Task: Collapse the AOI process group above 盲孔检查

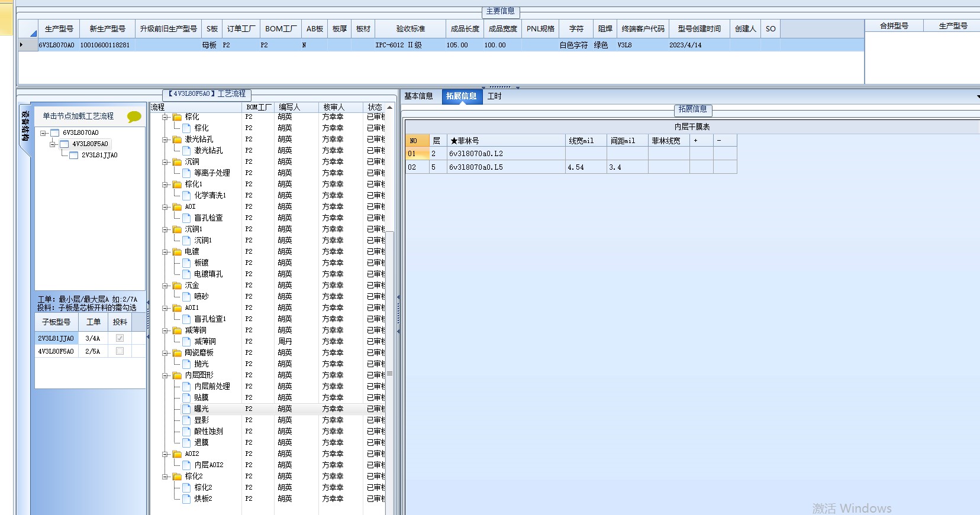Action: (x=166, y=207)
